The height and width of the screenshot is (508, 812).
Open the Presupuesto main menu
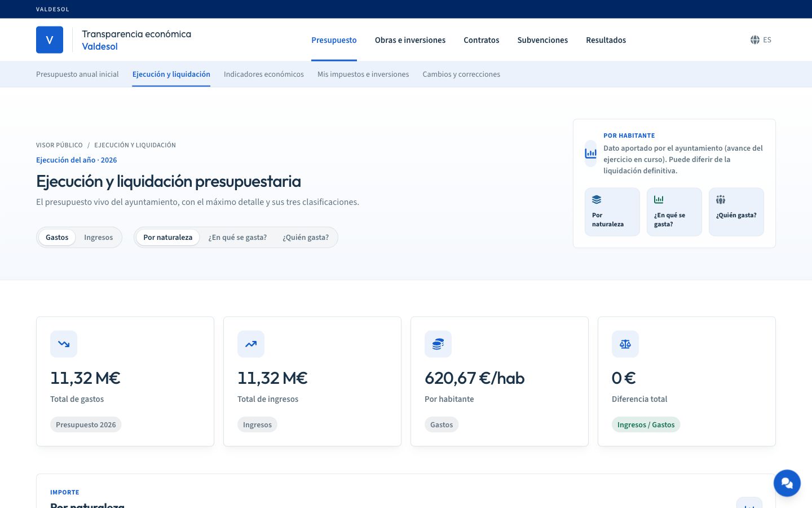click(334, 40)
